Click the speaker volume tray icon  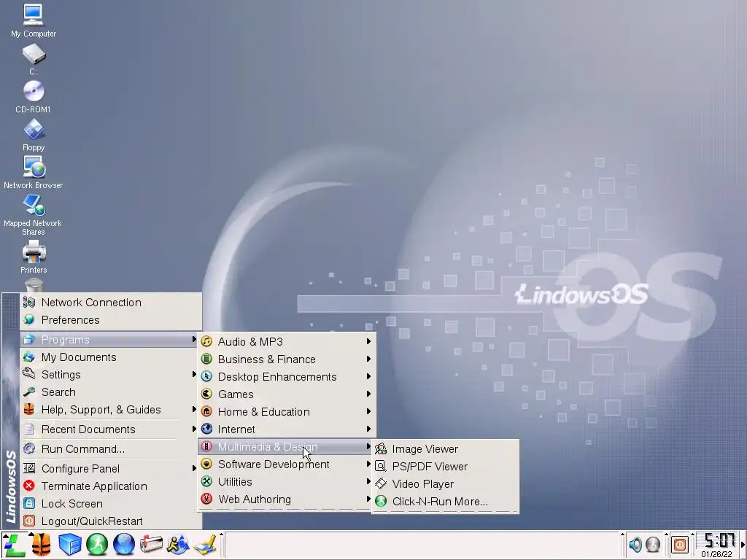(635, 544)
